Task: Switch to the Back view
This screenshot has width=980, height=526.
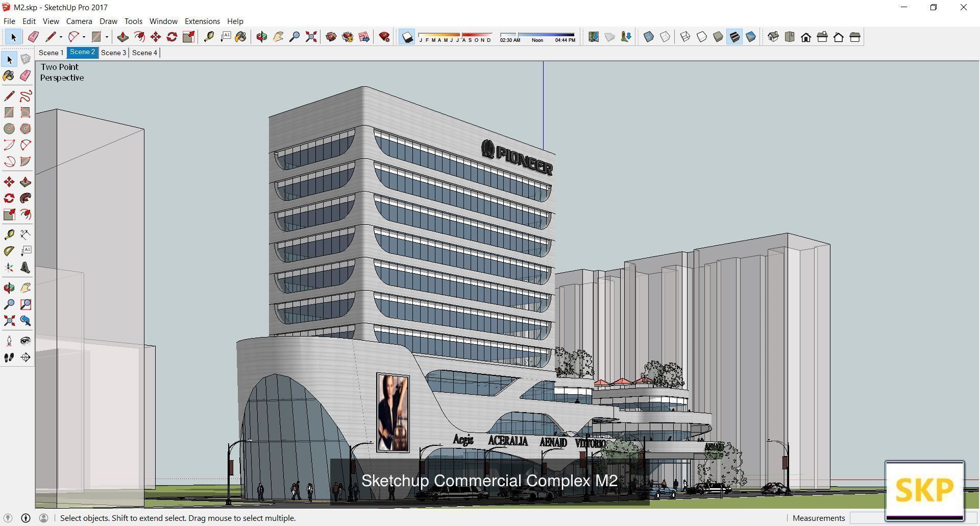Action: click(x=839, y=37)
